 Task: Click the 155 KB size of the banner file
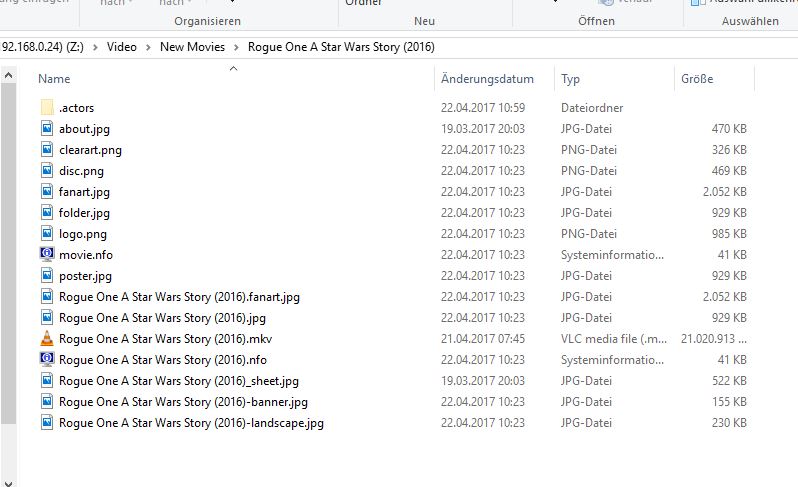tap(729, 402)
